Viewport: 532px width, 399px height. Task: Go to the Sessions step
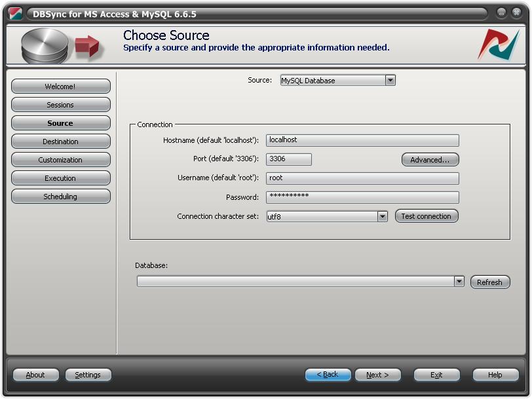(x=61, y=105)
